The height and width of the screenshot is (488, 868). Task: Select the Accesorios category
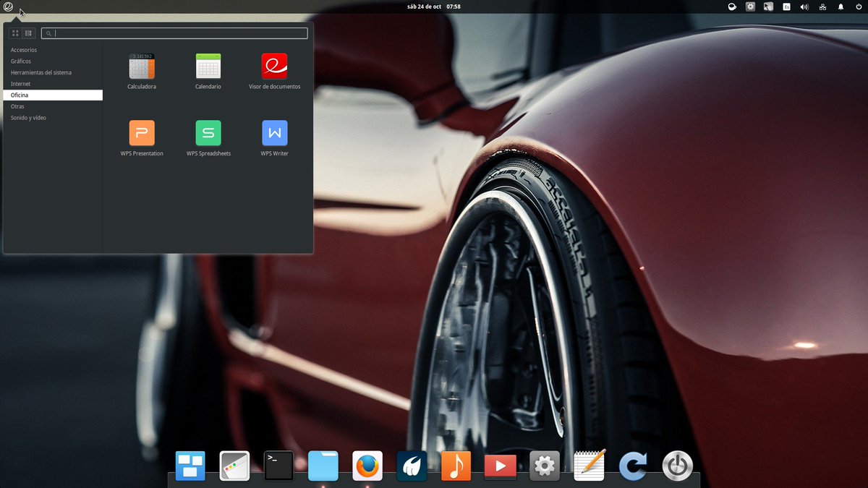[x=53, y=50]
